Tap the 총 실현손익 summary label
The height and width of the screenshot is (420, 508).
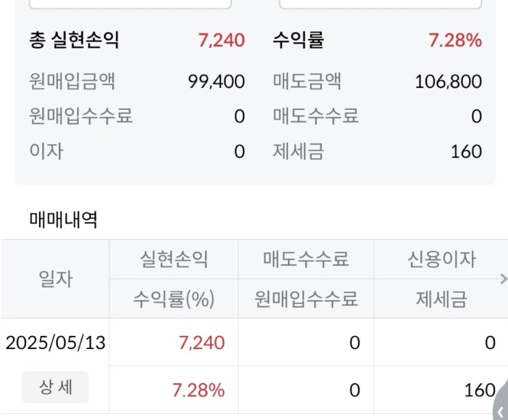tap(74, 40)
